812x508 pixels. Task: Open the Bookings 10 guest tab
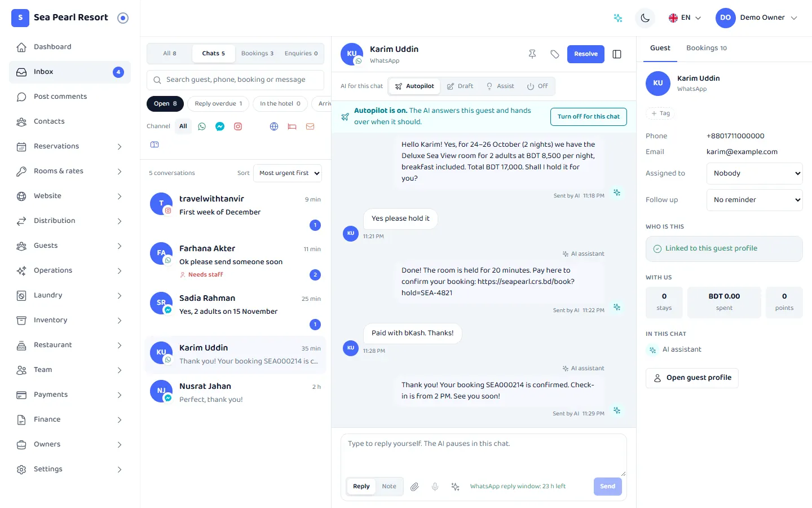coord(707,48)
